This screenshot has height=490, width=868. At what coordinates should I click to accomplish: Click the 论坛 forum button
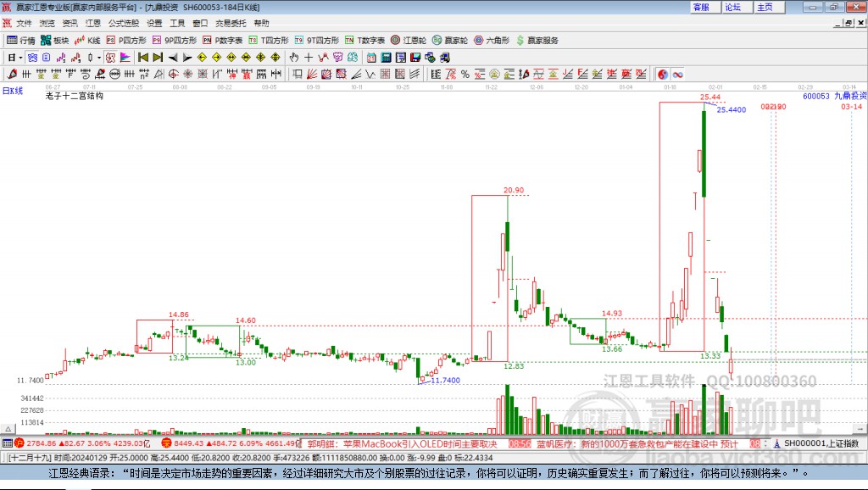[x=737, y=7]
